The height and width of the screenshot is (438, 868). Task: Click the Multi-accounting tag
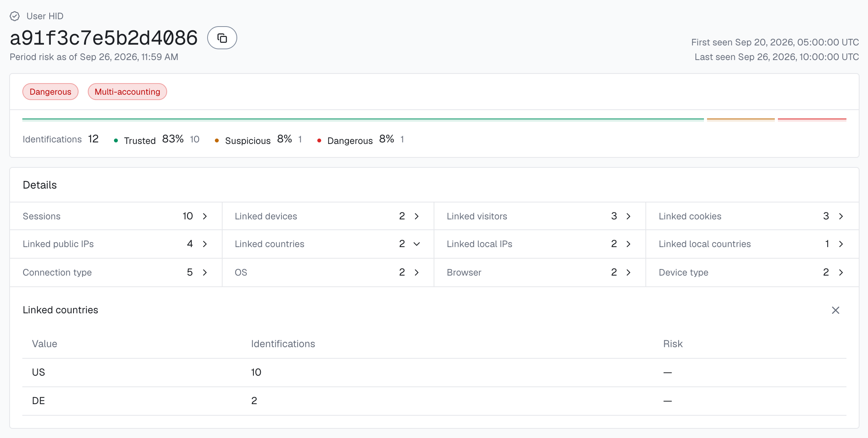click(x=127, y=92)
